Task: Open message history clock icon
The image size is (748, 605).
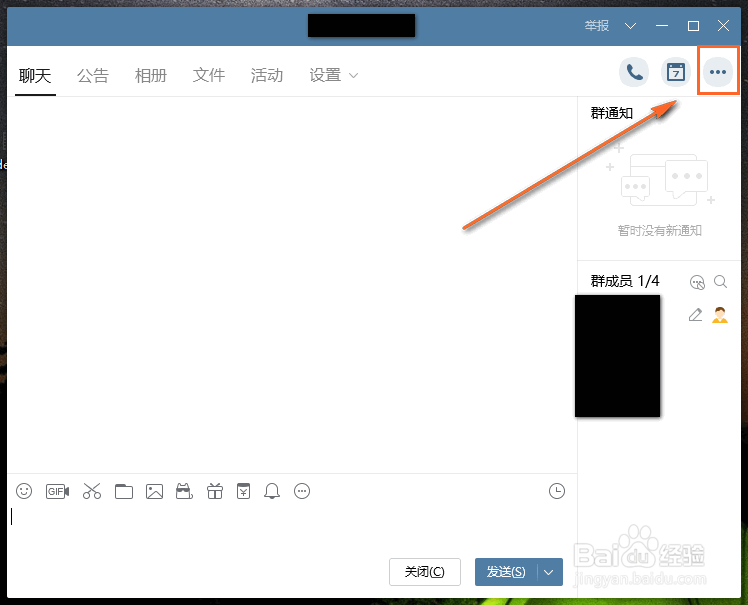Action: click(x=557, y=491)
